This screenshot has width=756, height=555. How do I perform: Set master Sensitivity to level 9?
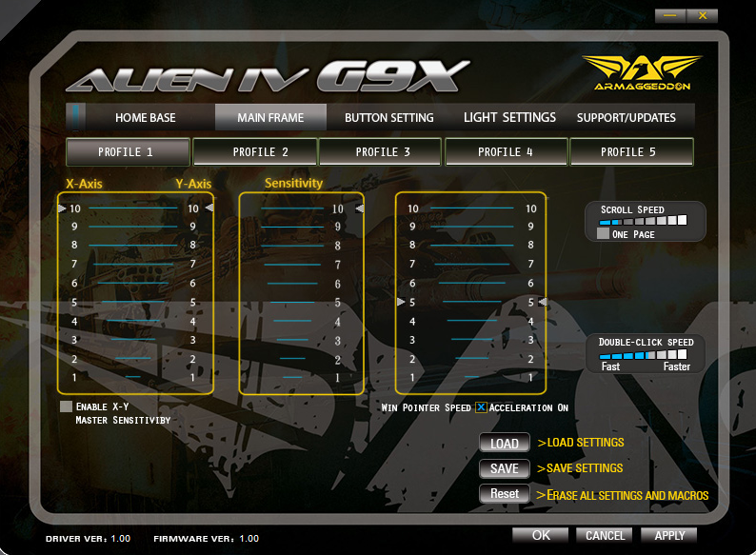tap(337, 227)
